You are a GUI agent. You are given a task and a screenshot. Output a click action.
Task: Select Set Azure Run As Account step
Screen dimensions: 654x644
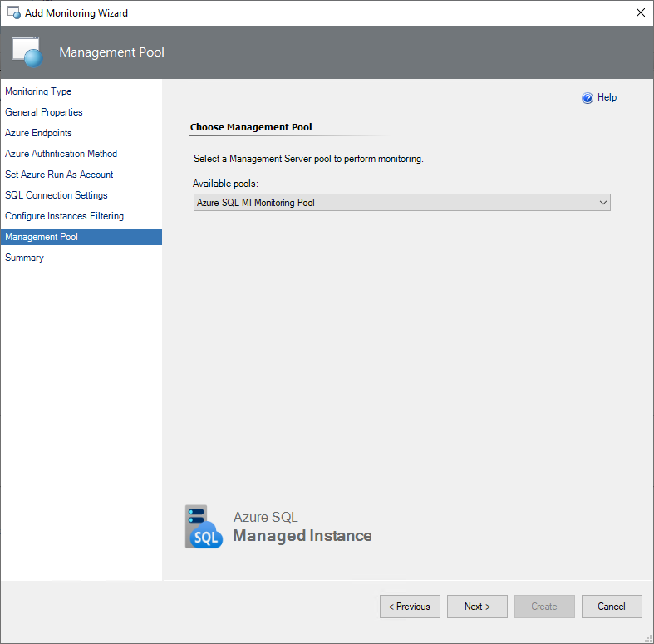[59, 175]
